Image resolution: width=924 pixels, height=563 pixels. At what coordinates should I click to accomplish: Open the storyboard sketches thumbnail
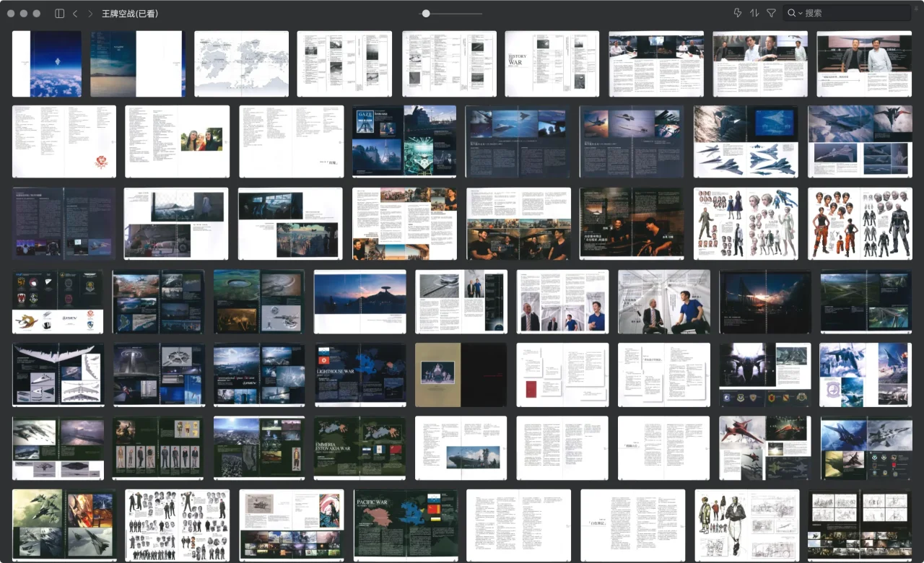(x=860, y=525)
